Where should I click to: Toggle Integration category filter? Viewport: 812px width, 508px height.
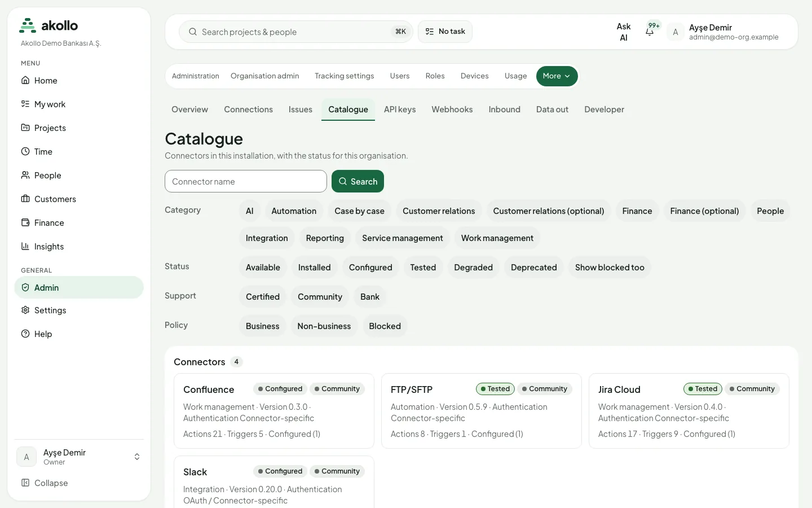tap(267, 238)
